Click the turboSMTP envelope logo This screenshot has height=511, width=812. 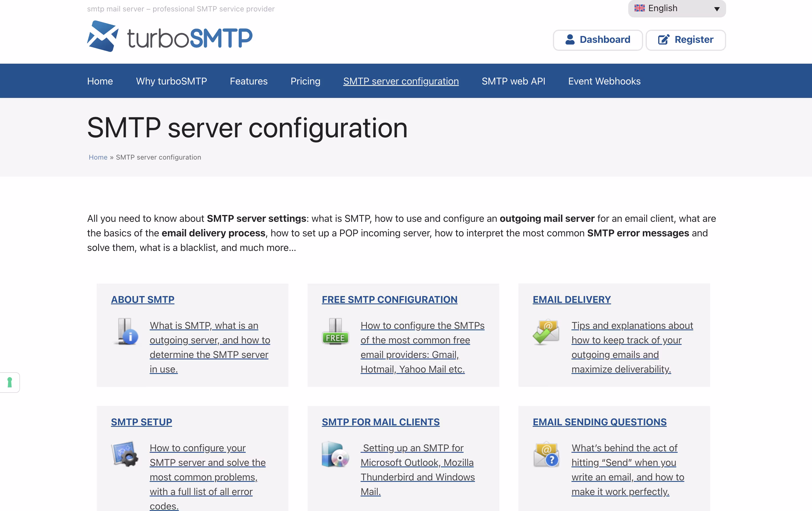103,36
